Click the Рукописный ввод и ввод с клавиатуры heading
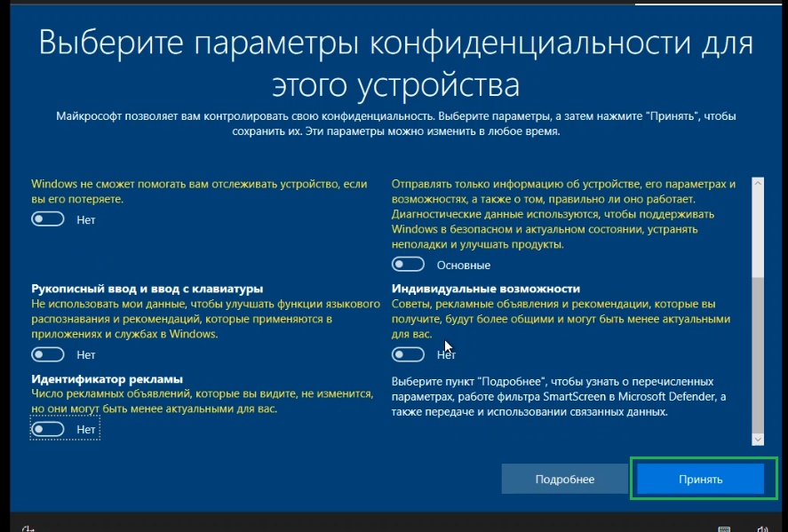The image size is (788, 532). [x=147, y=289]
